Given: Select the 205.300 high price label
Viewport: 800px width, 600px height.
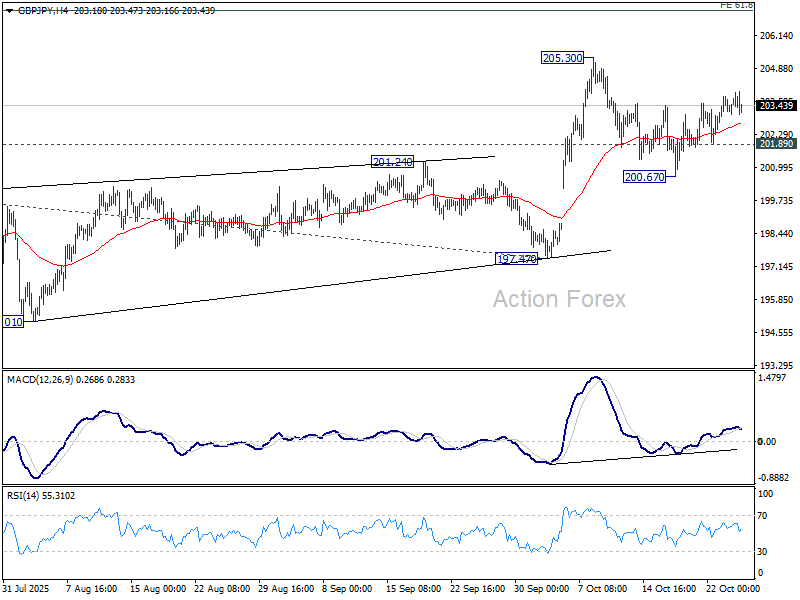Looking at the screenshot, I should [562, 59].
